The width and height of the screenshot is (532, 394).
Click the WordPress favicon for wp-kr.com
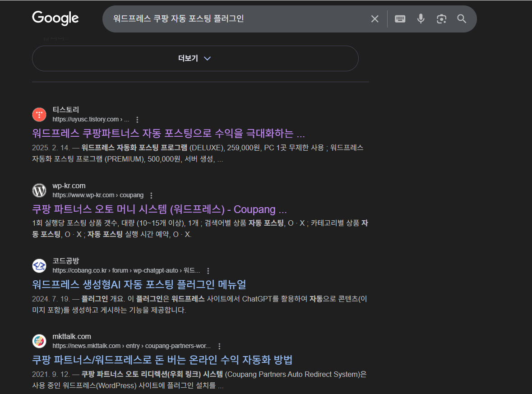click(x=39, y=190)
